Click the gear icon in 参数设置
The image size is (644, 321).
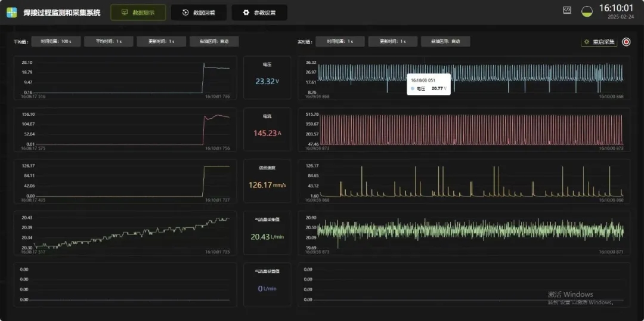(244, 13)
